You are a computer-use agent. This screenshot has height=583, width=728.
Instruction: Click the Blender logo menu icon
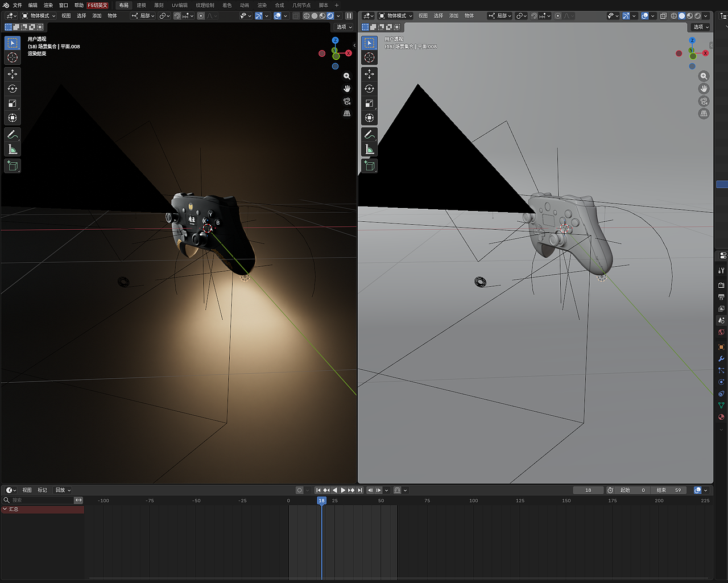click(x=6, y=5)
